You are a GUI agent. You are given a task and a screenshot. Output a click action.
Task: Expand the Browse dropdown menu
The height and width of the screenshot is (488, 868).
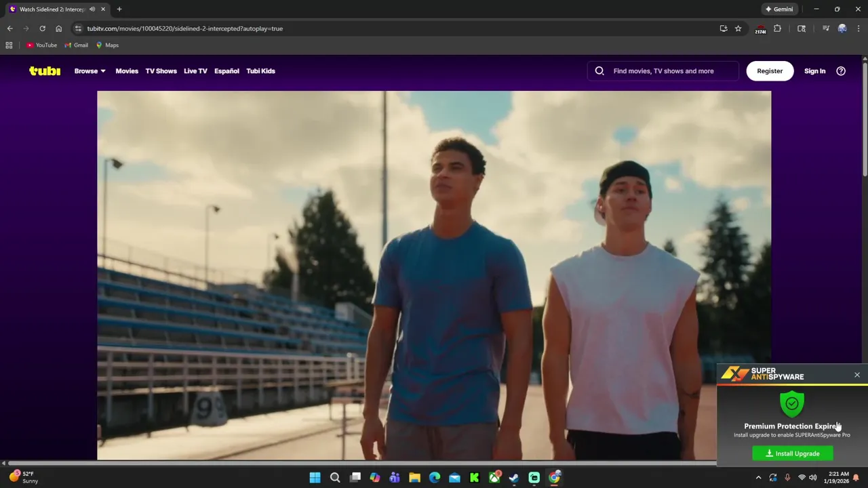pyautogui.click(x=90, y=70)
